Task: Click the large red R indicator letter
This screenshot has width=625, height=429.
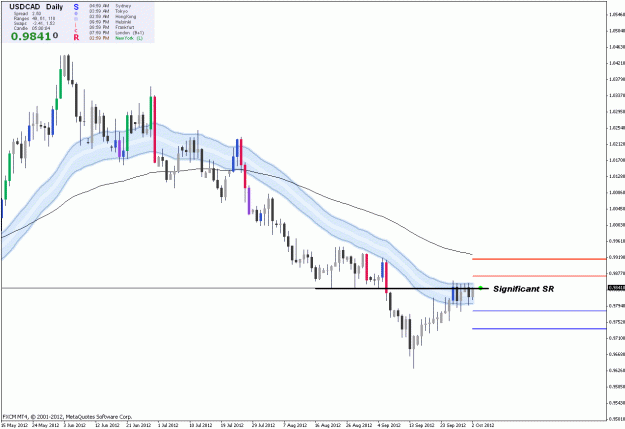Action: (x=76, y=37)
